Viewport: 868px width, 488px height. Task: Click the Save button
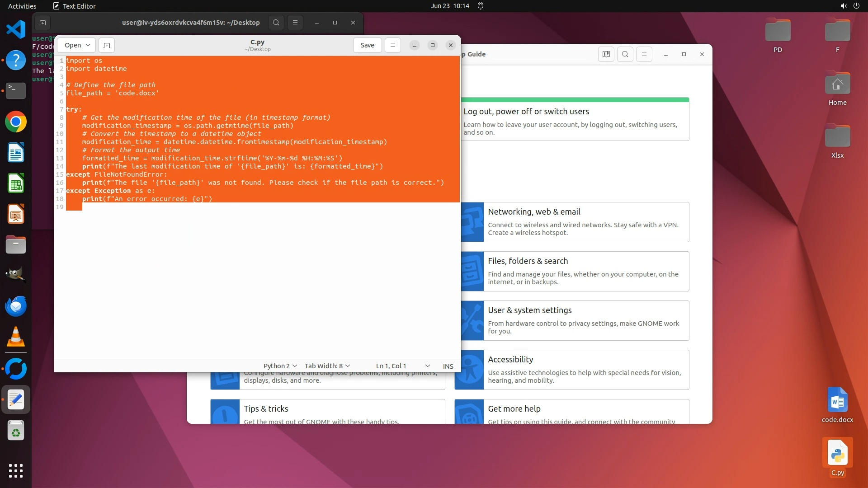tap(367, 45)
